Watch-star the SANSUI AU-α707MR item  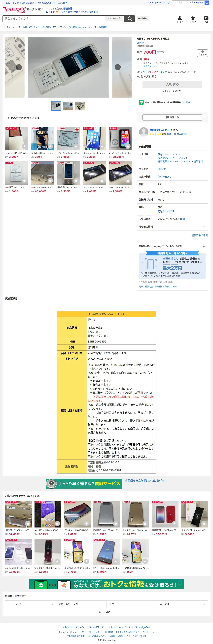pyautogui.click(x=50, y=181)
